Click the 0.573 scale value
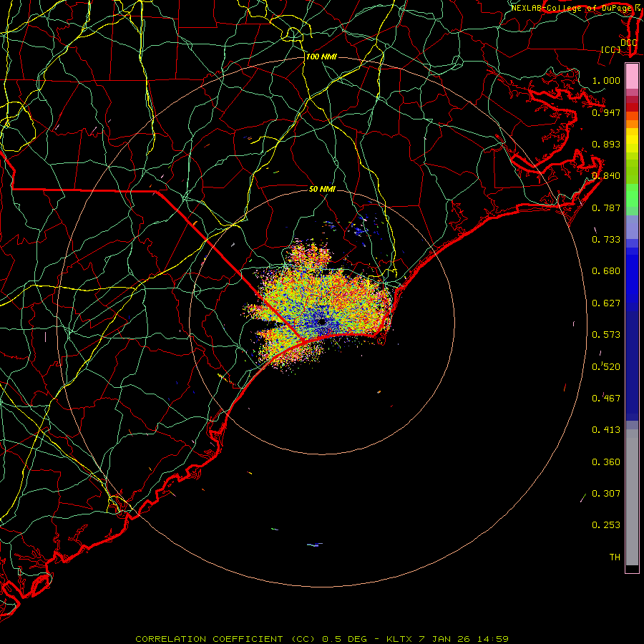The height and width of the screenshot is (644, 644). pos(606,335)
